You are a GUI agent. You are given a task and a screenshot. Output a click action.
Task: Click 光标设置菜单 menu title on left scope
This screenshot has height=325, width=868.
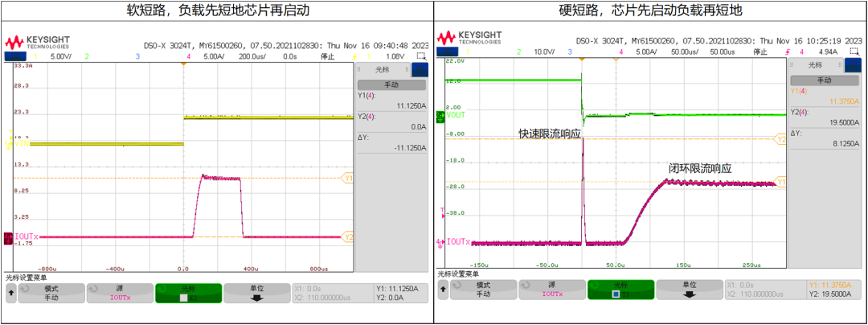tap(24, 278)
